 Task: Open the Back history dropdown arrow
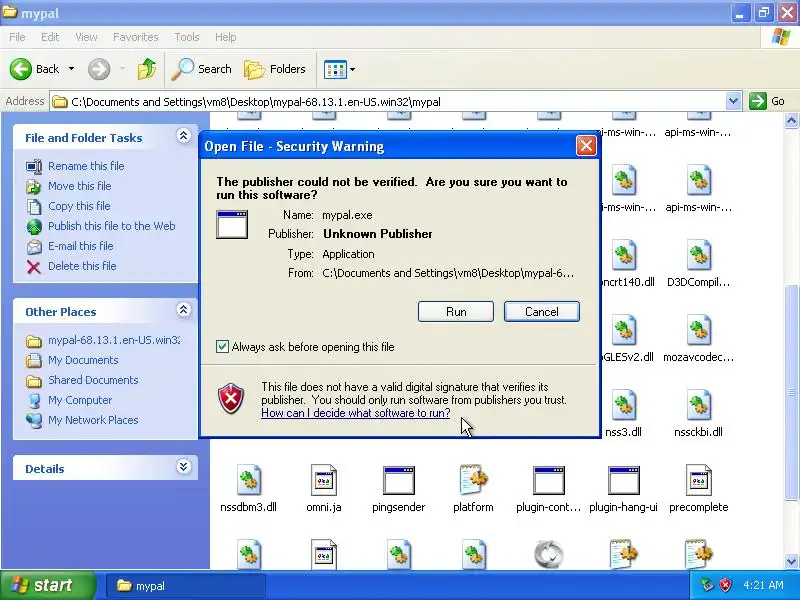[71, 69]
